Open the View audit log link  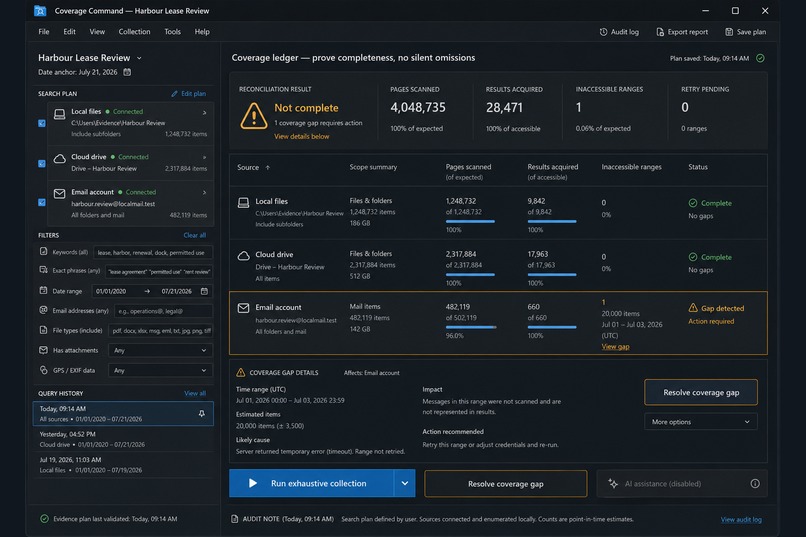[x=741, y=520]
